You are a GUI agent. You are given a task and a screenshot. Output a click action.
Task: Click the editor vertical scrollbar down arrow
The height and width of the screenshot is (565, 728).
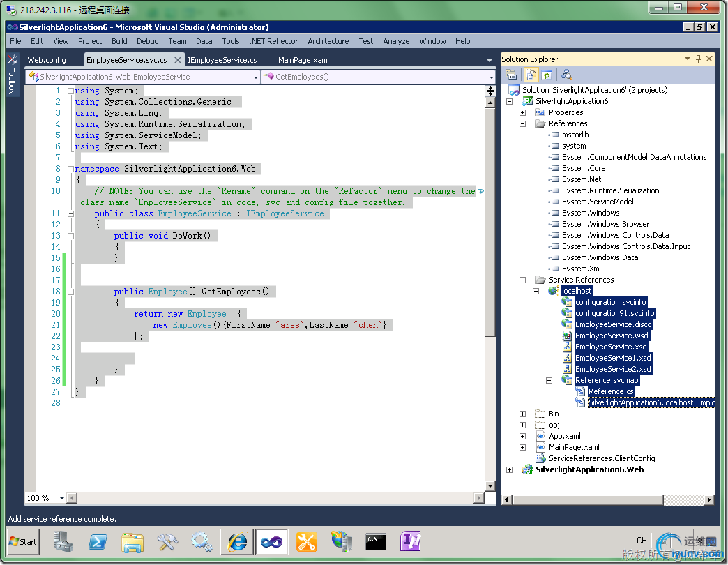[x=490, y=486]
